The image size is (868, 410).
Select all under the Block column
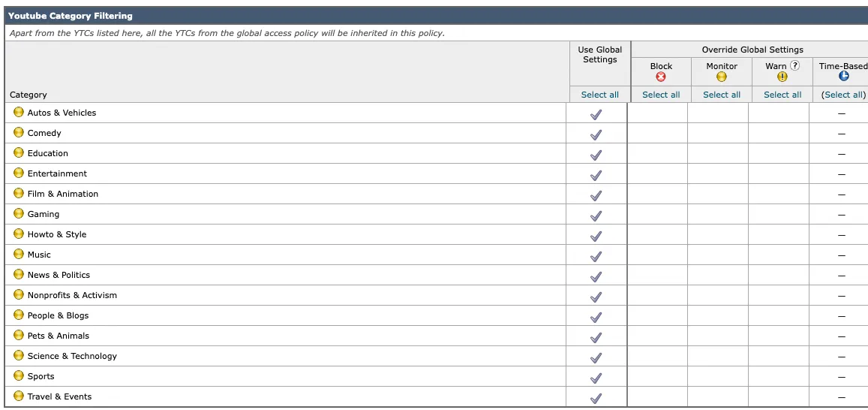(661, 95)
